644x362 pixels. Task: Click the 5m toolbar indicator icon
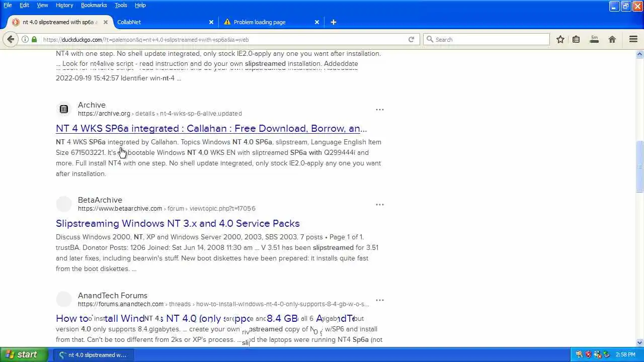(x=594, y=39)
